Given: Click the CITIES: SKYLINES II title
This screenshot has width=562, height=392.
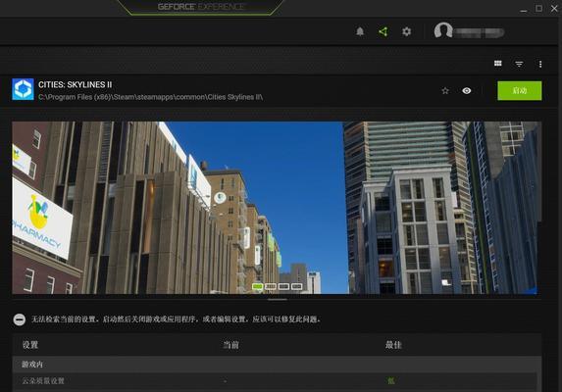Looking at the screenshot, I should click(75, 85).
